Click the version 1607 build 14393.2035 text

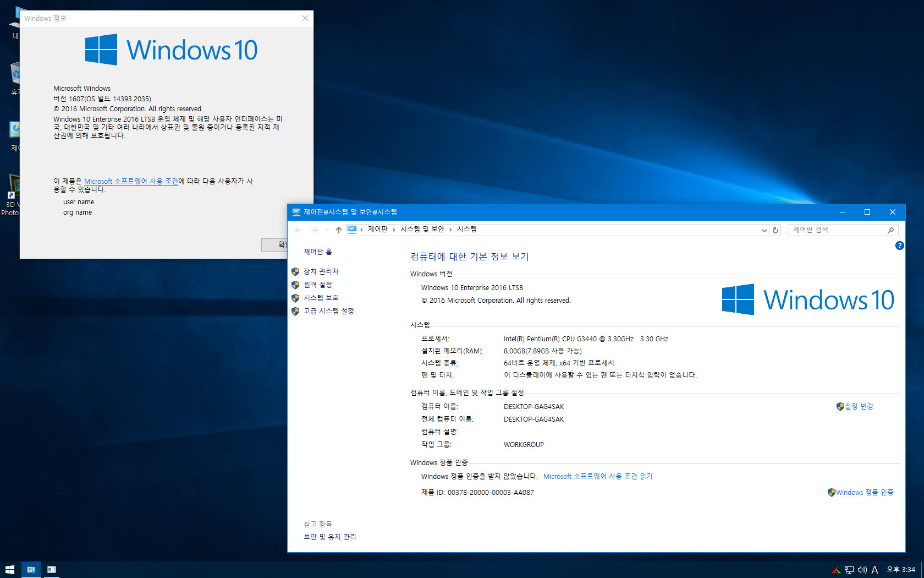click(102, 99)
